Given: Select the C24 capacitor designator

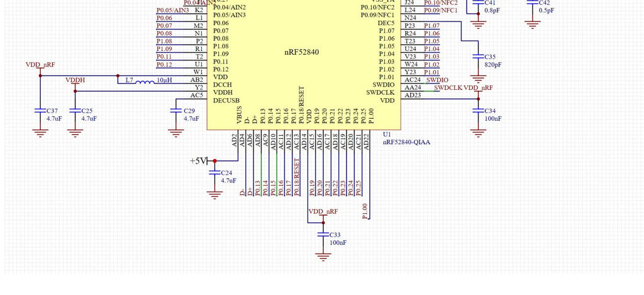Looking at the screenshot, I should pyautogui.click(x=226, y=173).
